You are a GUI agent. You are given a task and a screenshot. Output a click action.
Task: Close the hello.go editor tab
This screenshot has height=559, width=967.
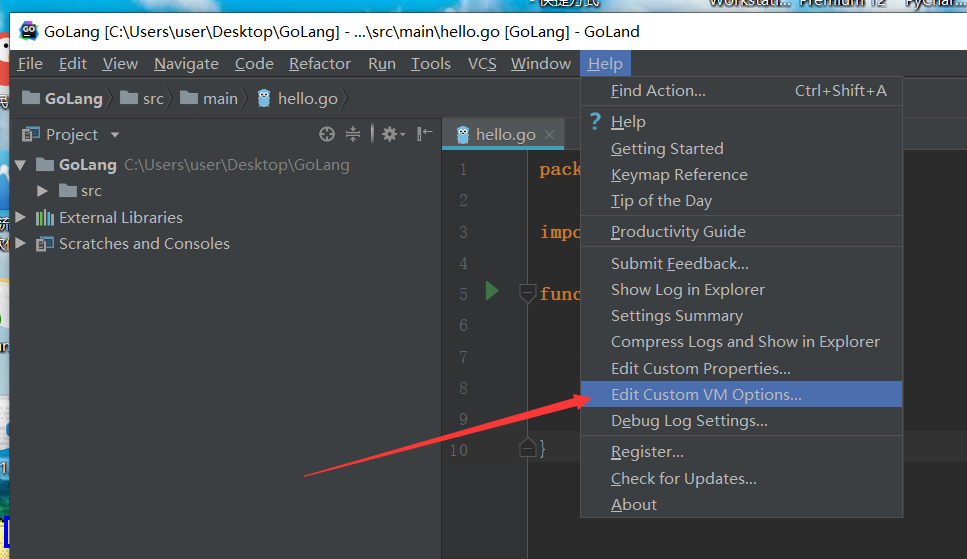tap(549, 135)
